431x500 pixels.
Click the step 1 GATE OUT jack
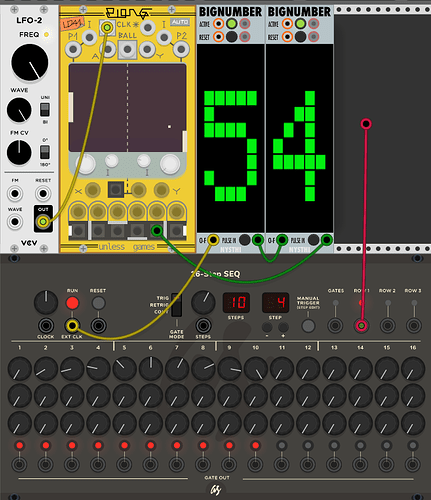(x=19, y=464)
